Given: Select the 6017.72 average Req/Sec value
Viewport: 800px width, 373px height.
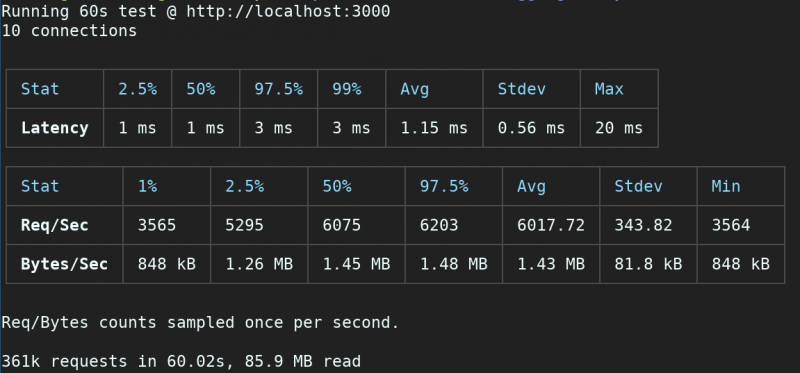Looking at the screenshot, I should coord(551,225).
